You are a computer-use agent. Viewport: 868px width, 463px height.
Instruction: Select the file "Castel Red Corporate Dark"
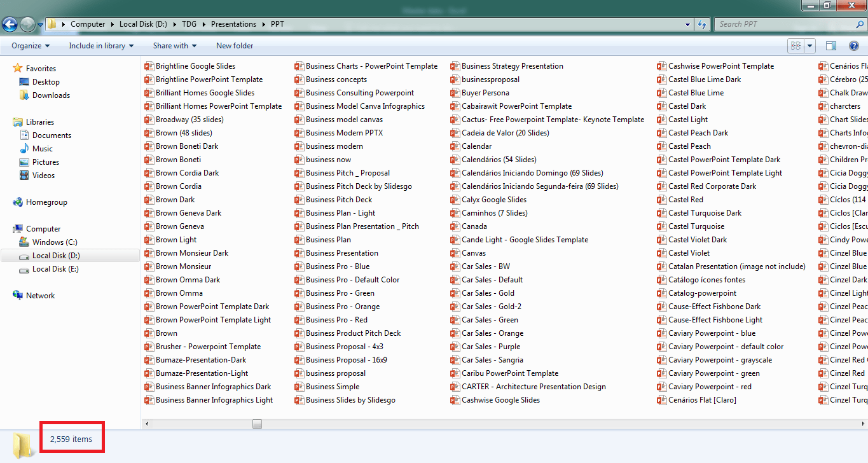[712, 186]
